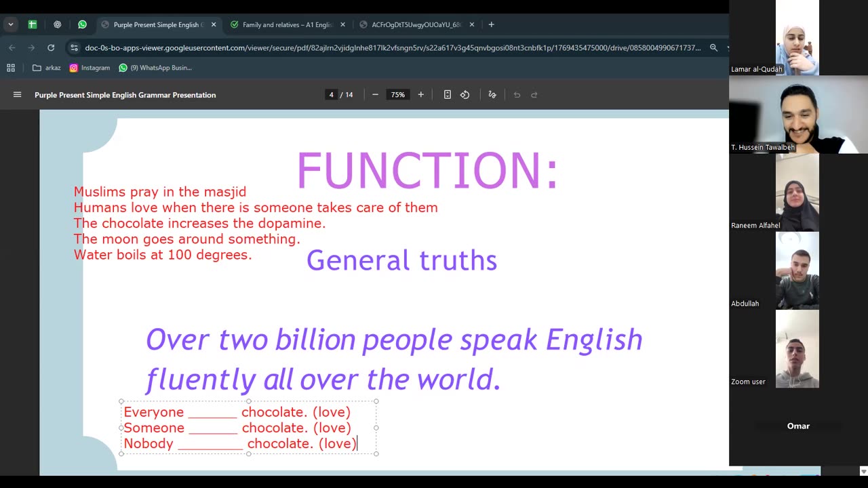The width and height of the screenshot is (868, 488).
Task: Open the pinned Google Sheets tab
Action: [32, 24]
